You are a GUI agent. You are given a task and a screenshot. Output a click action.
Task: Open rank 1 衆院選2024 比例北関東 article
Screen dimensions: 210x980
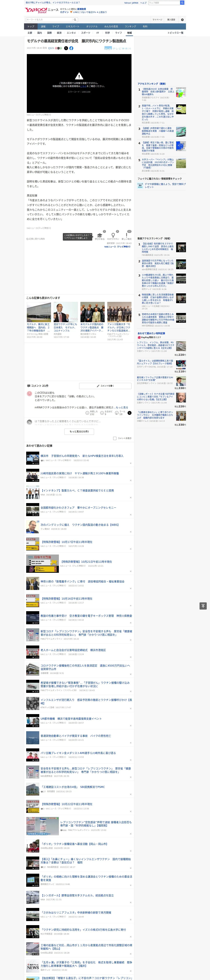tap(158, 91)
